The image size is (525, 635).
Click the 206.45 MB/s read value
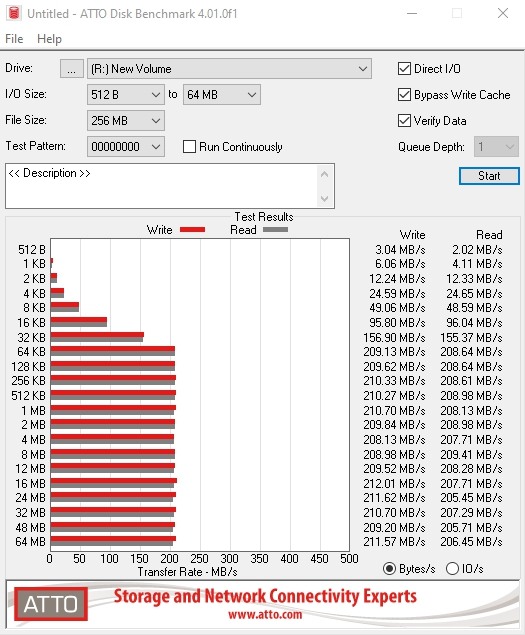coord(471,542)
